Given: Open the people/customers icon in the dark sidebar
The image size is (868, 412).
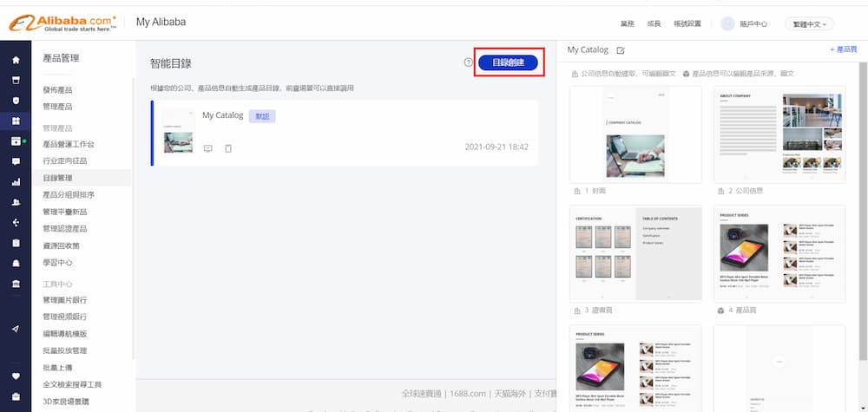Looking at the screenshot, I should (x=16, y=202).
